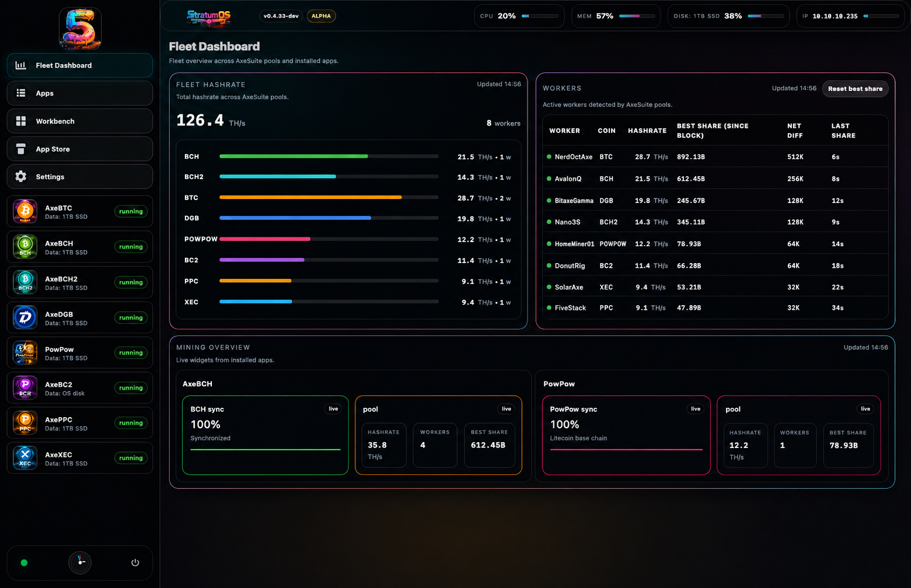The image size is (911, 588).
Task: Click the POWPOW hashrate bar
Action: [329, 239]
